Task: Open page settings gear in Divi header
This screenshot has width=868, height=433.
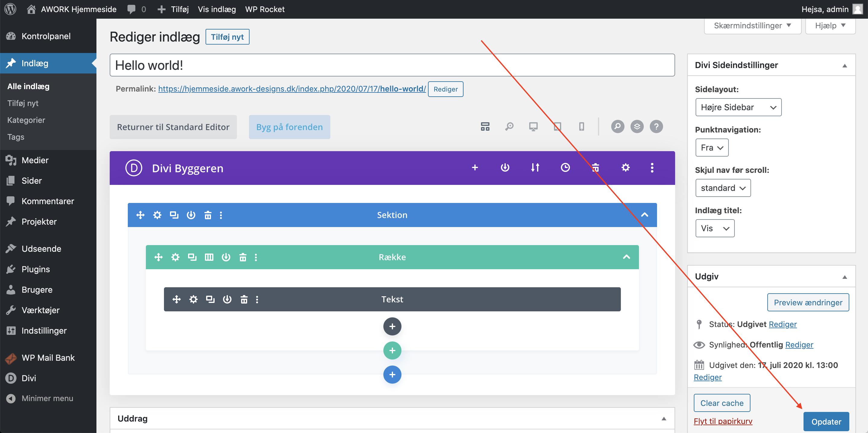Action: (x=625, y=167)
